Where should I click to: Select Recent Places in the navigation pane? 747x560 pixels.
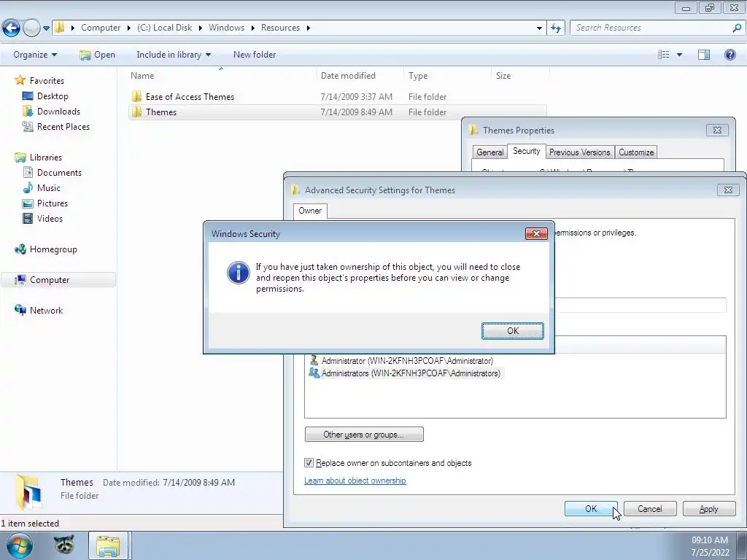[x=55, y=127]
